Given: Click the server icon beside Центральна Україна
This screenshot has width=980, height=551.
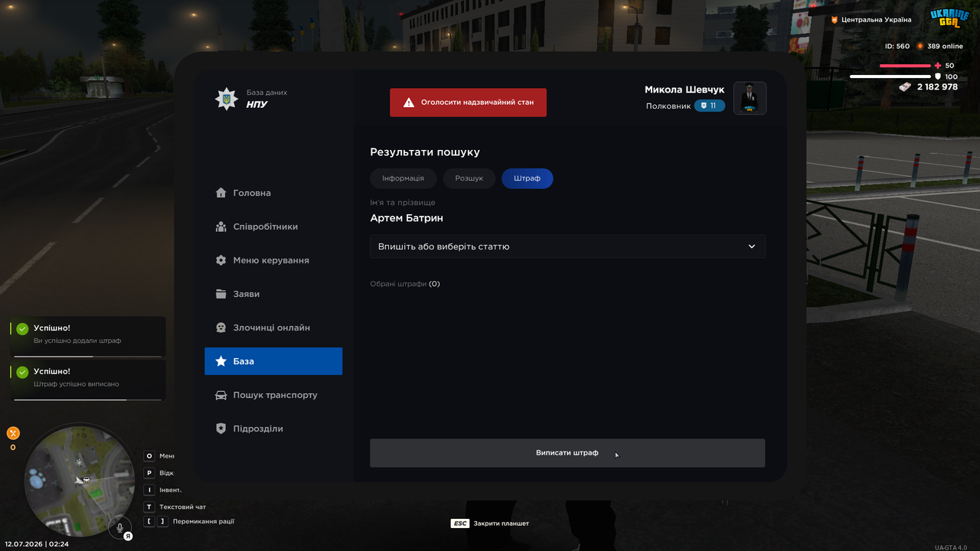Looking at the screenshot, I should point(835,20).
